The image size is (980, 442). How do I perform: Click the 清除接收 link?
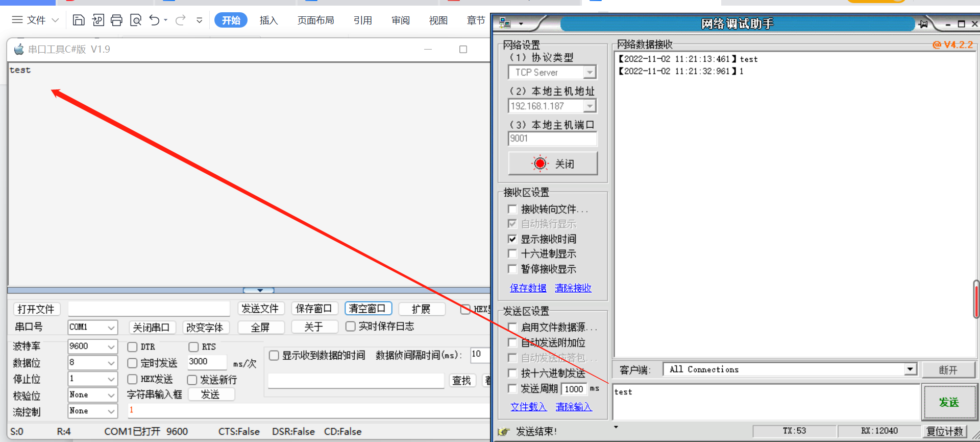(x=573, y=288)
